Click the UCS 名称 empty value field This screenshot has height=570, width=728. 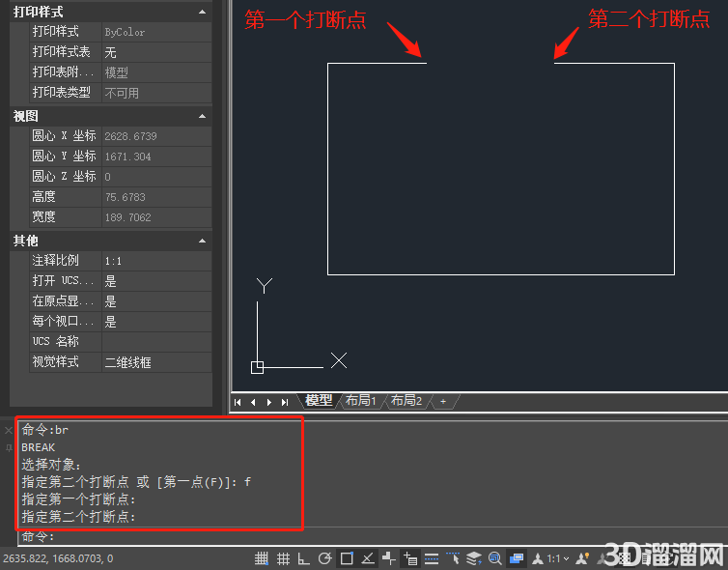(157, 342)
